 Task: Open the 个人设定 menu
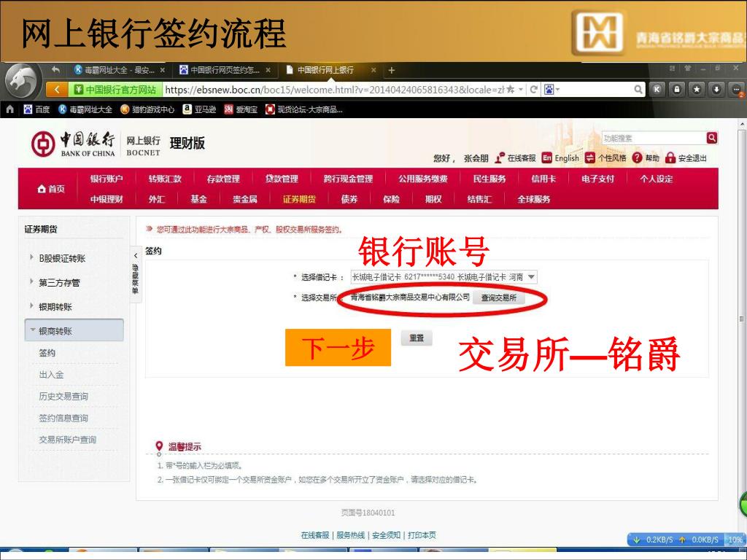657,179
